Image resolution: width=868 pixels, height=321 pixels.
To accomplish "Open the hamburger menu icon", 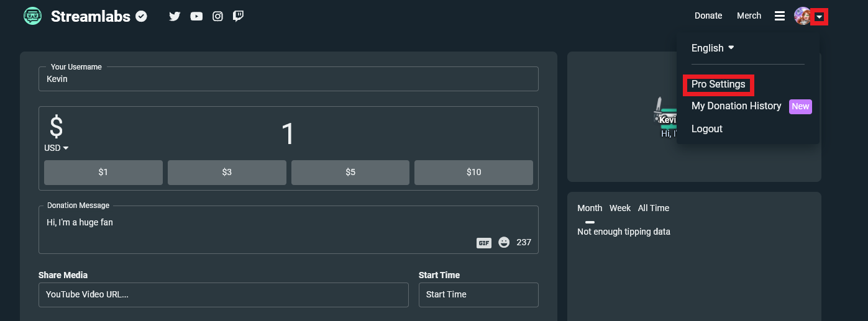I will point(780,16).
